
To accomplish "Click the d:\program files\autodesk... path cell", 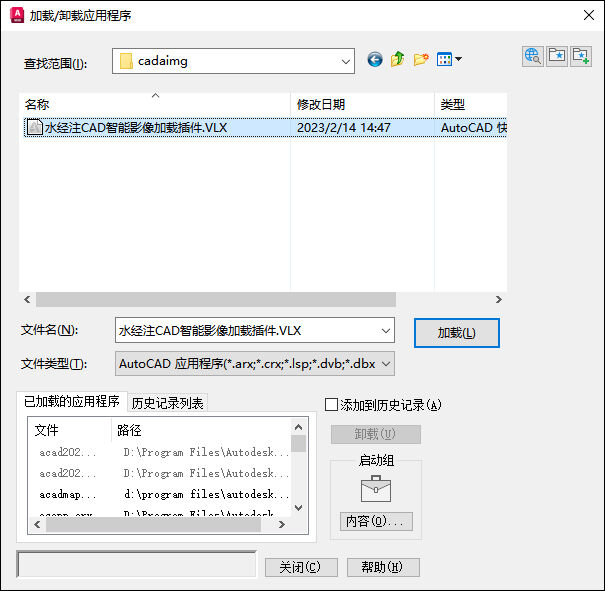I will click(206, 494).
